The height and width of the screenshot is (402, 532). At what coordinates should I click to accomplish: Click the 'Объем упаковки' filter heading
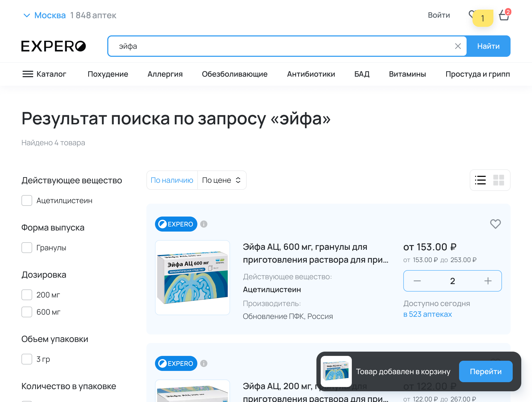tap(55, 339)
